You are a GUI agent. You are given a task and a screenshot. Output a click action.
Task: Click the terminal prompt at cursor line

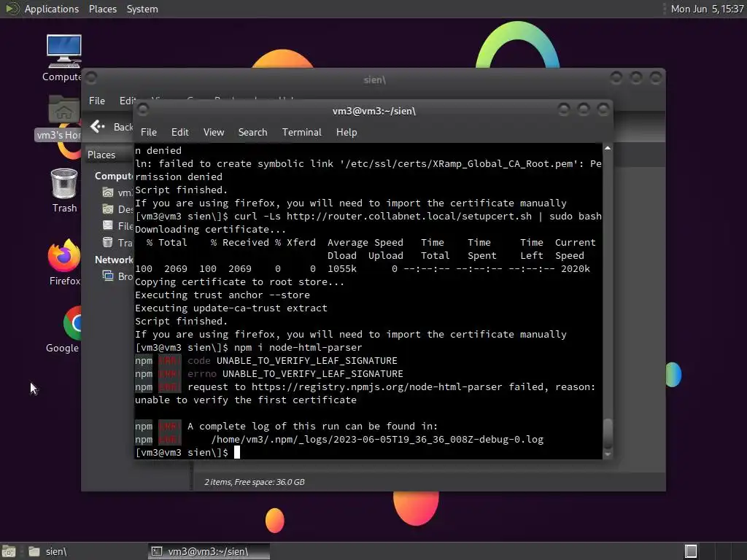click(187, 452)
